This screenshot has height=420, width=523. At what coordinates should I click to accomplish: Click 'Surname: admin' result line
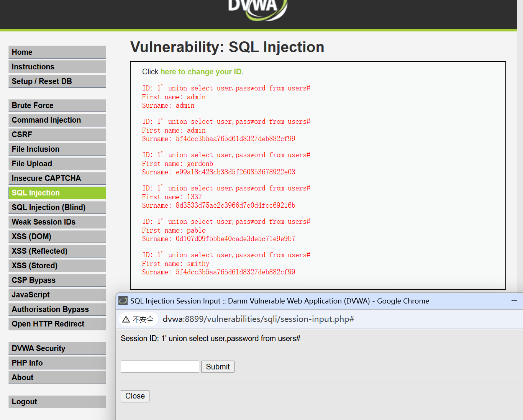click(x=168, y=105)
